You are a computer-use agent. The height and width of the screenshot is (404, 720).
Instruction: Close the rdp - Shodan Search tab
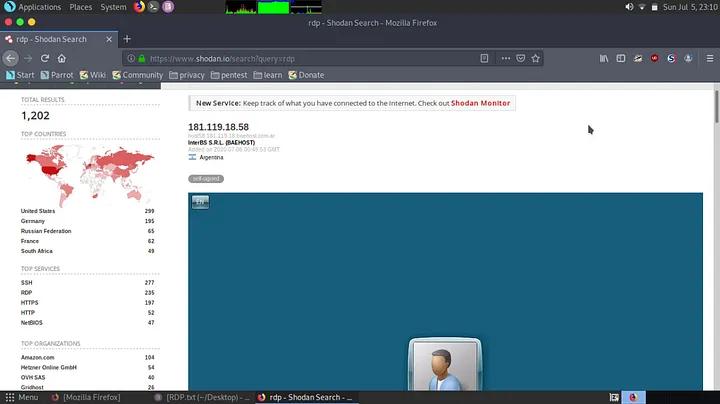pos(109,39)
